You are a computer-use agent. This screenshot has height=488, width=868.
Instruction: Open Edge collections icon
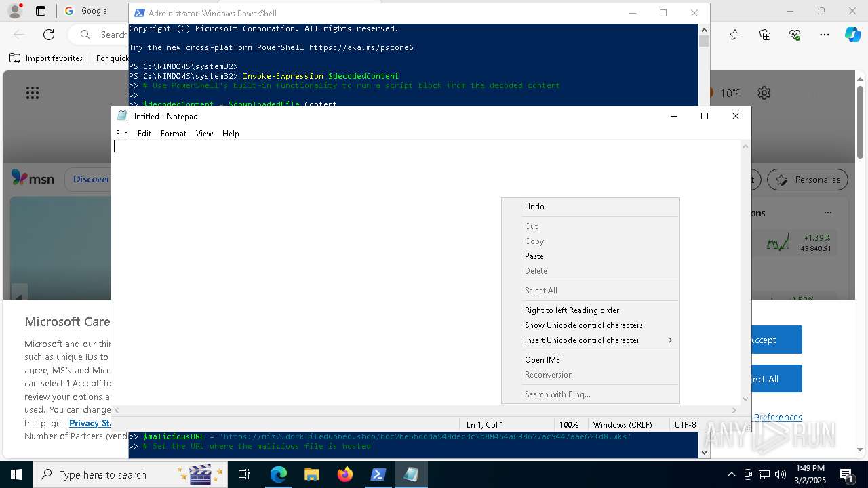point(765,35)
